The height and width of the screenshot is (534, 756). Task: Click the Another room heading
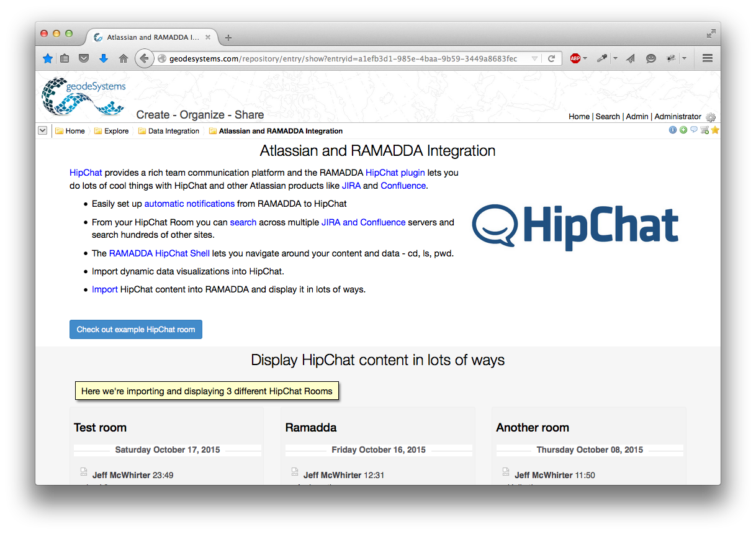[x=533, y=428]
